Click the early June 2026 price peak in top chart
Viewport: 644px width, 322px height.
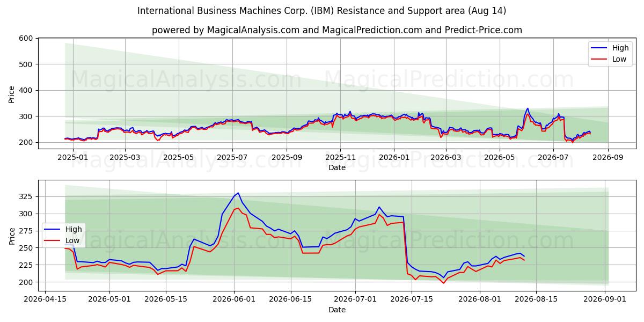point(527,108)
